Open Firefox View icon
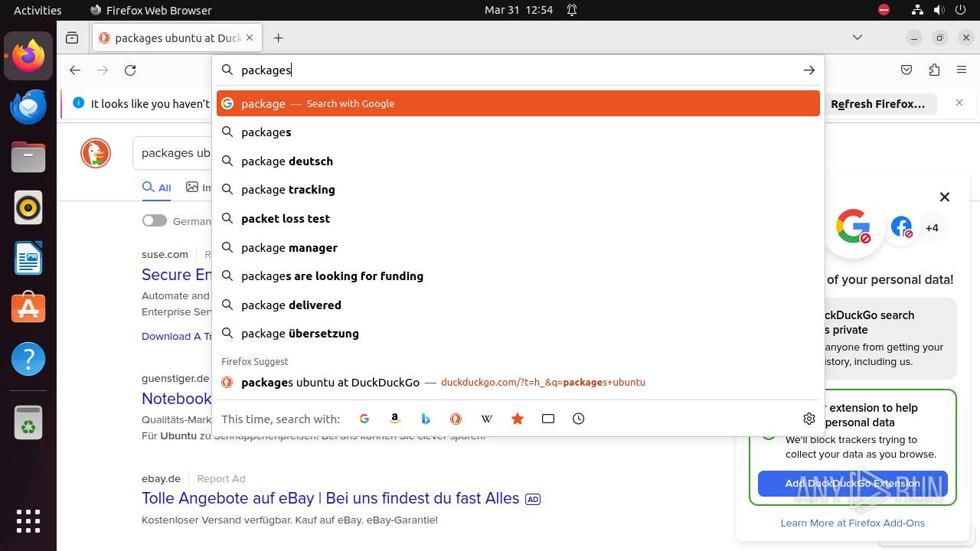980x551 pixels. [72, 37]
